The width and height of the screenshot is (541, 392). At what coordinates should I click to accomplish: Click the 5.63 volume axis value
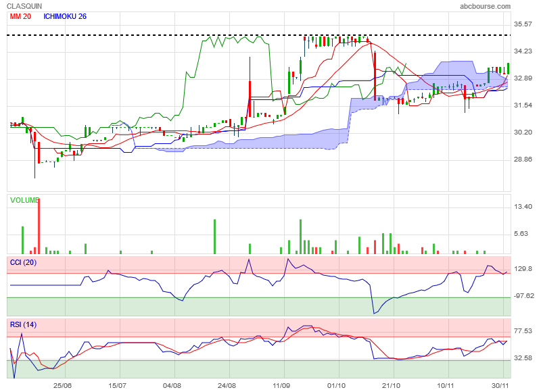click(521, 234)
